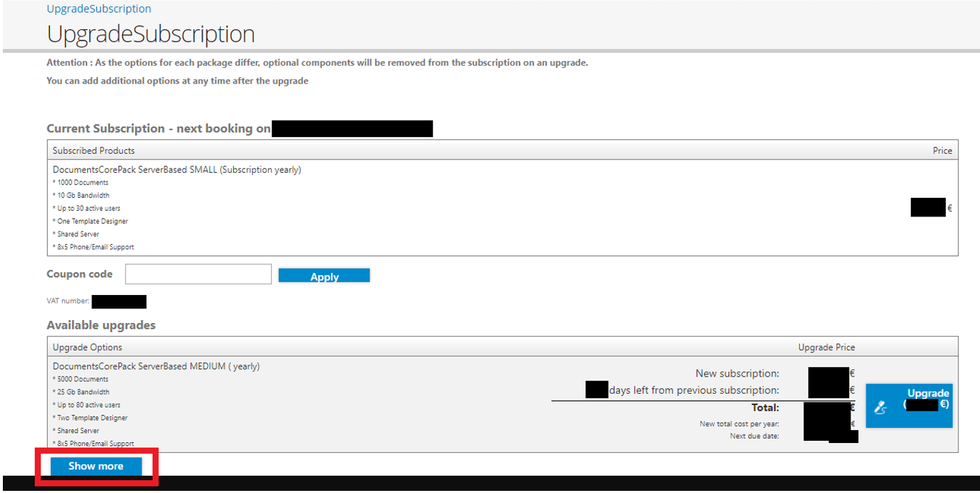Click the 'New subscription:' label
This screenshot has width=980, height=493.
point(737,374)
